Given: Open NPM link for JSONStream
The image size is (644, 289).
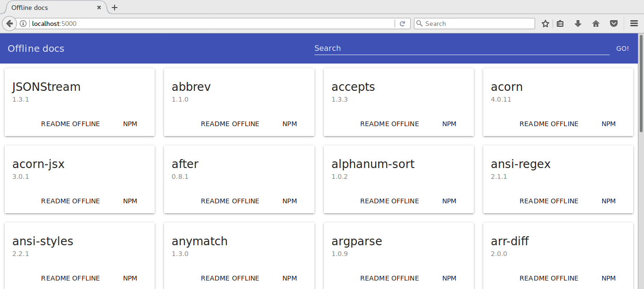Looking at the screenshot, I should 130,124.
